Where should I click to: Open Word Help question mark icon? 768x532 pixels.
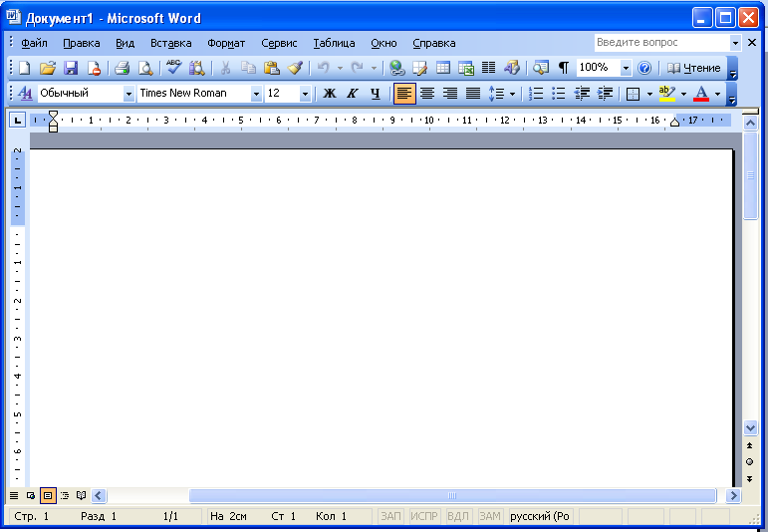tap(644, 68)
